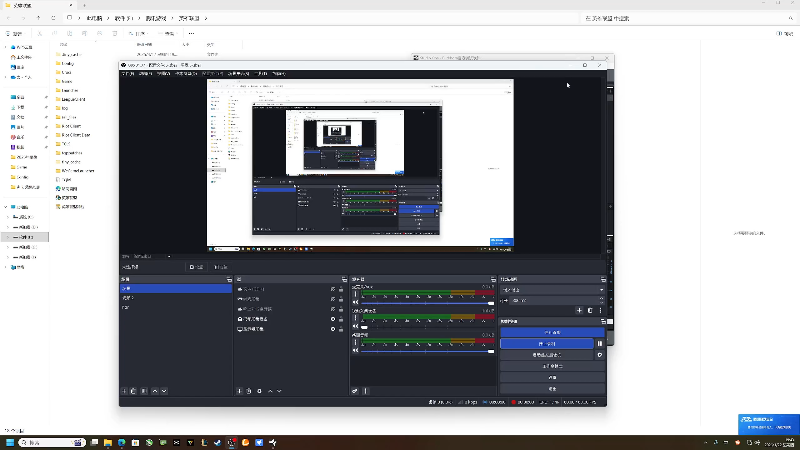This screenshot has width=800, height=450.
Task: Remove scene transition with trash icon
Action: 590,310
